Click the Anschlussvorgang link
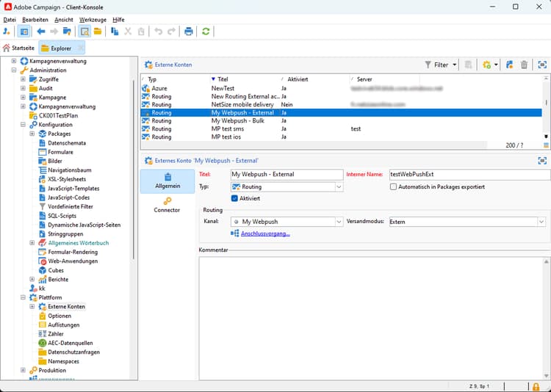Screen dimensions: 551x392 click(265, 234)
